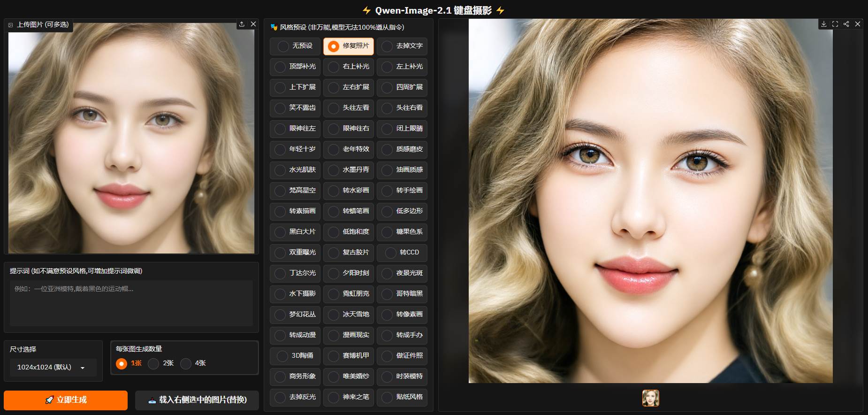
Task: Click 载入右侧选中的图片(替换) button
Action: (x=197, y=400)
